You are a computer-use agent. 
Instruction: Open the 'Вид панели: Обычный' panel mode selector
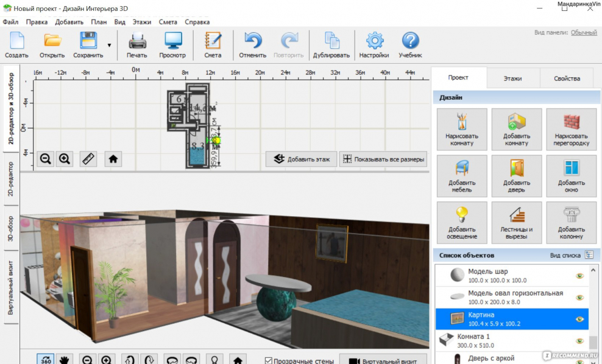(x=583, y=33)
